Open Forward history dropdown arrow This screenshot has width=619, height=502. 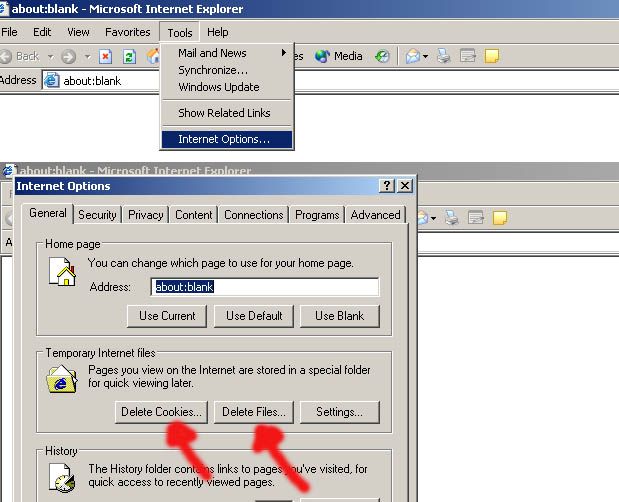[88, 56]
